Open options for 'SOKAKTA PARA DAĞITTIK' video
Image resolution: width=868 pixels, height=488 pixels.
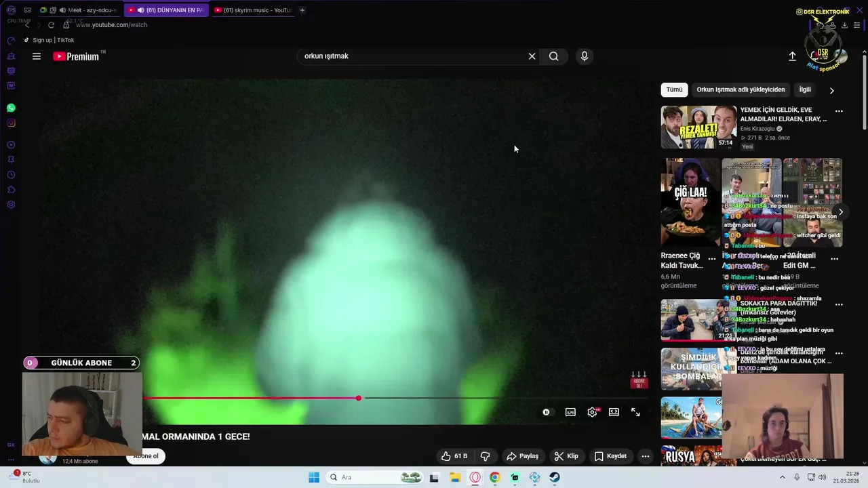point(839,305)
